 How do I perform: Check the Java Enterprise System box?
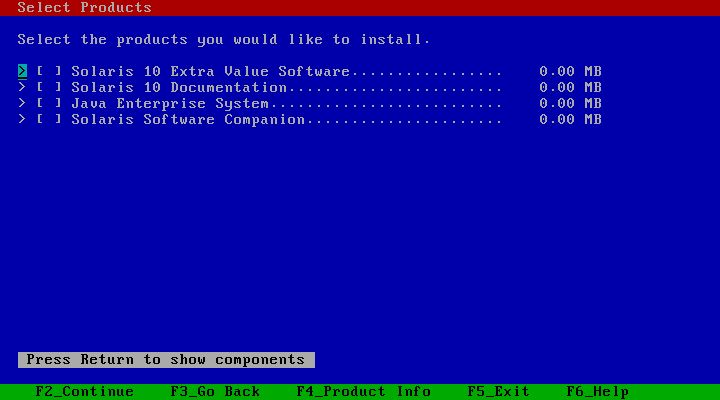click(x=49, y=103)
